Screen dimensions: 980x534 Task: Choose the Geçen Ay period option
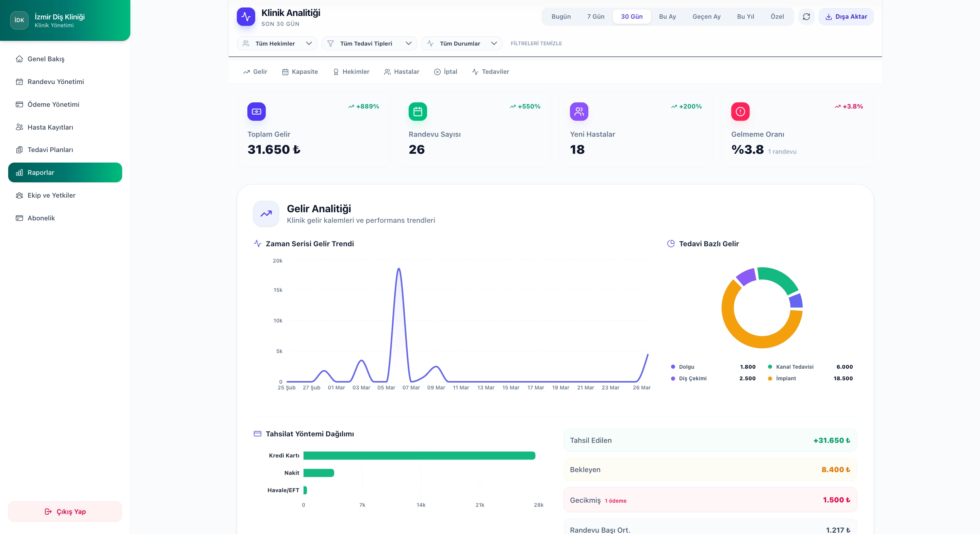[706, 17]
